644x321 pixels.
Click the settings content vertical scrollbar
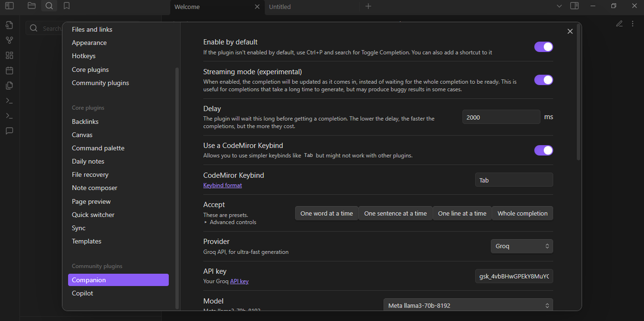(578, 92)
